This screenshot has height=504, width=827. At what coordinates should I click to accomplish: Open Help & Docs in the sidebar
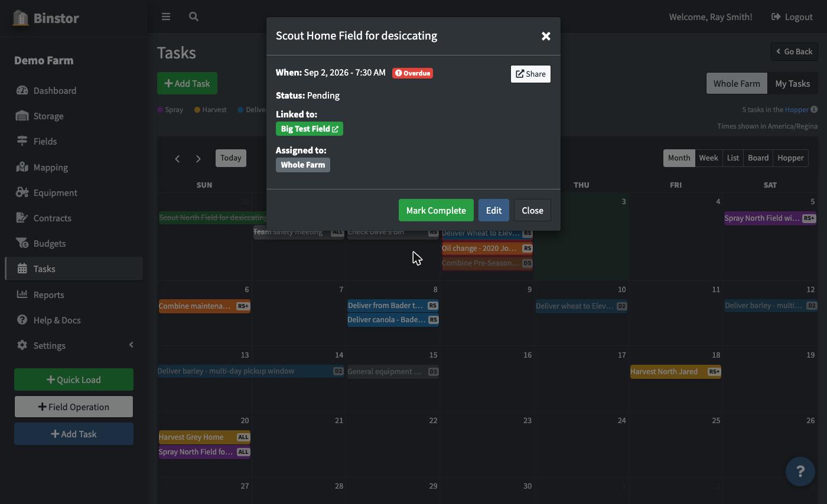click(74, 320)
